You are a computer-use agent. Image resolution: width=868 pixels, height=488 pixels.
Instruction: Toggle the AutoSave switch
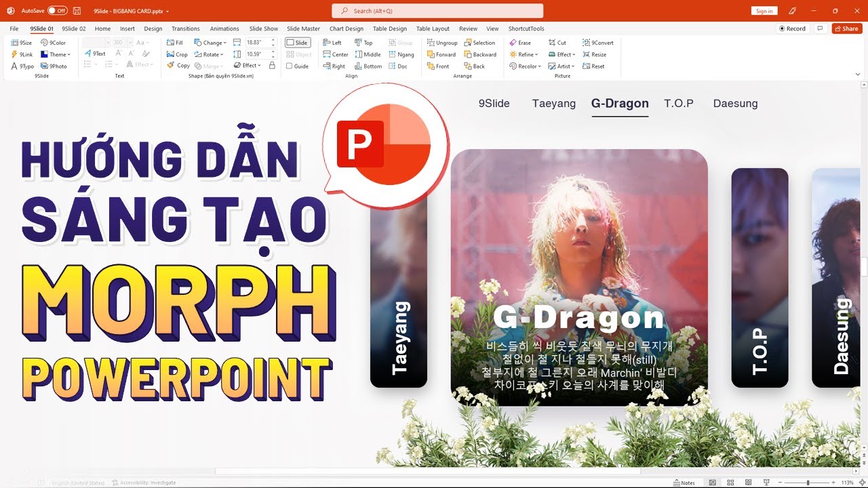pyautogui.click(x=57, y=11)
